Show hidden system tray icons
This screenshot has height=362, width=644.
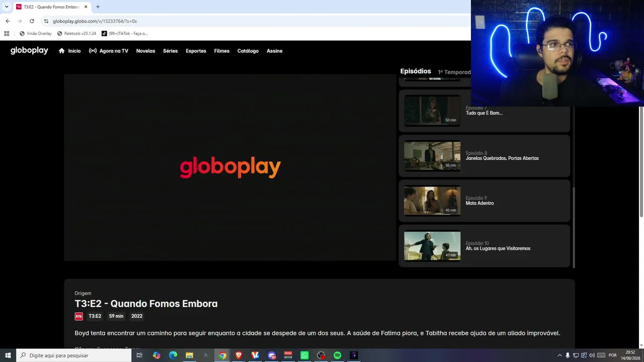(559, 355)
